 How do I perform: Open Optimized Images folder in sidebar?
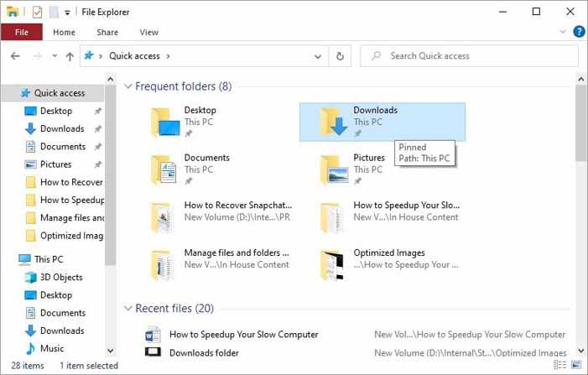click(x=64, y=236)
